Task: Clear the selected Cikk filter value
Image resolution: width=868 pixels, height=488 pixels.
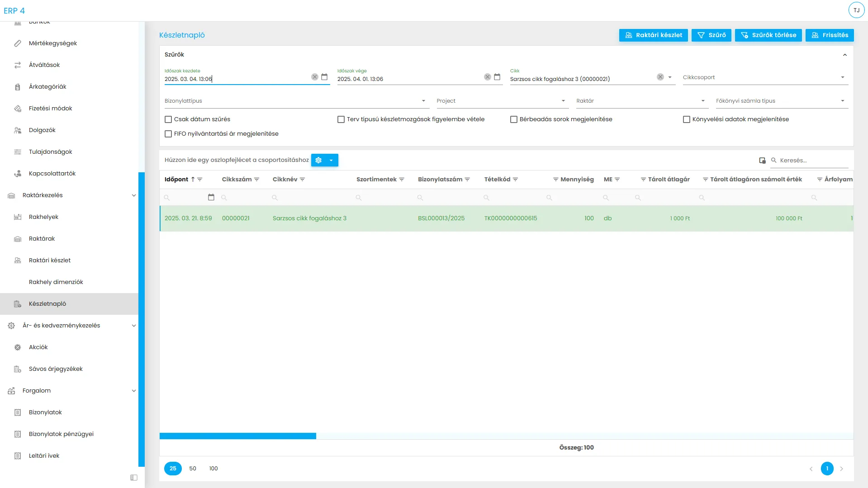Action: click(660, 77)
